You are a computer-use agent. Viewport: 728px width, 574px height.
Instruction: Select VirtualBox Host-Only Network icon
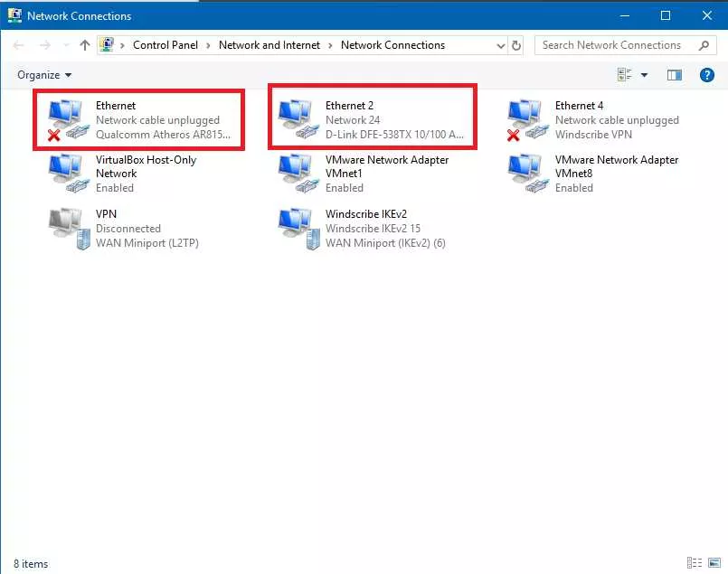pos(68,174)
